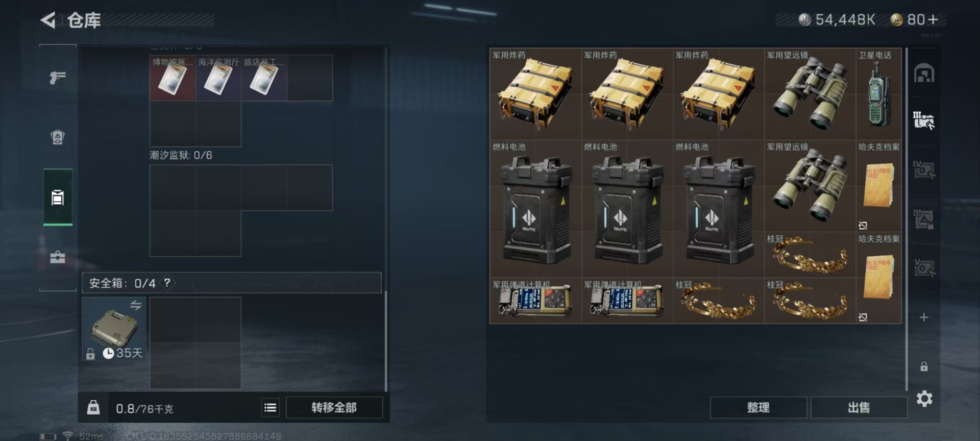This screenshot has height=441, width=980.
Task: Open the settings gear icon
Action: [x=924, y=399]
